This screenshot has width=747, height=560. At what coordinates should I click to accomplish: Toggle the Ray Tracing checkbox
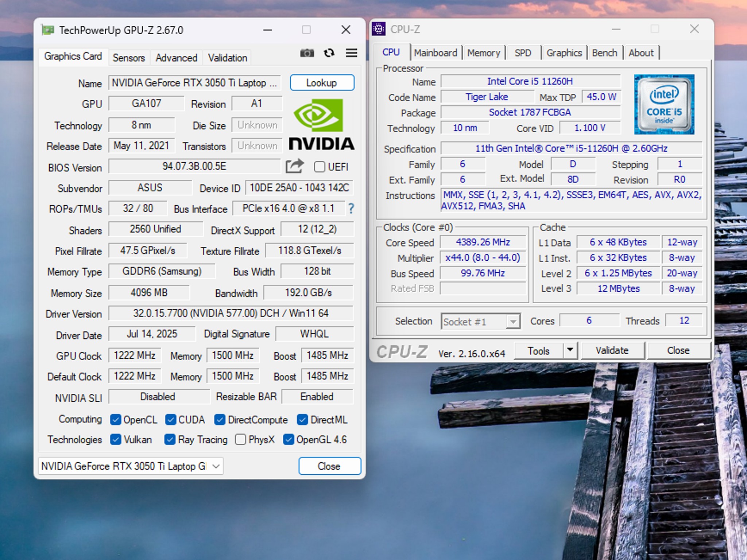(170, 439)
